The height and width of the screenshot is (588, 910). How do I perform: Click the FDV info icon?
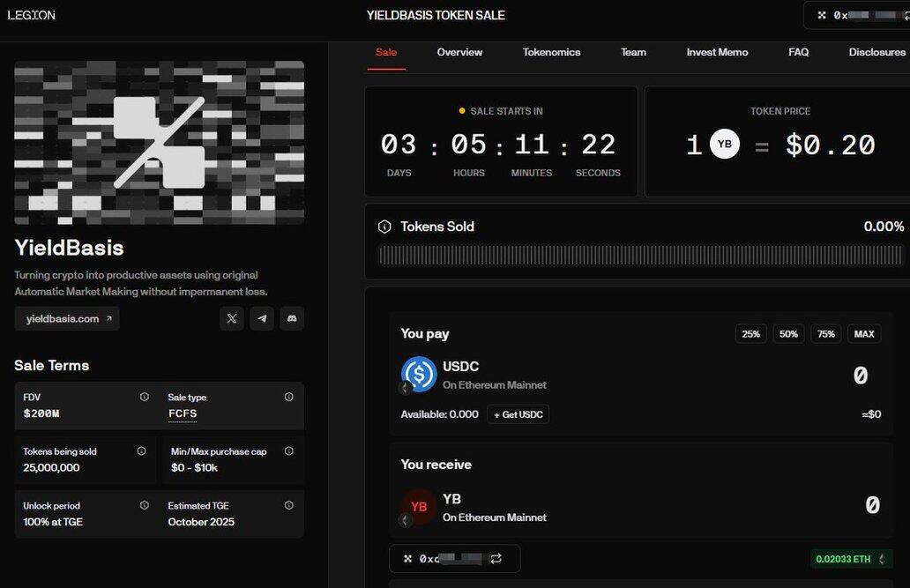(145, 397)
